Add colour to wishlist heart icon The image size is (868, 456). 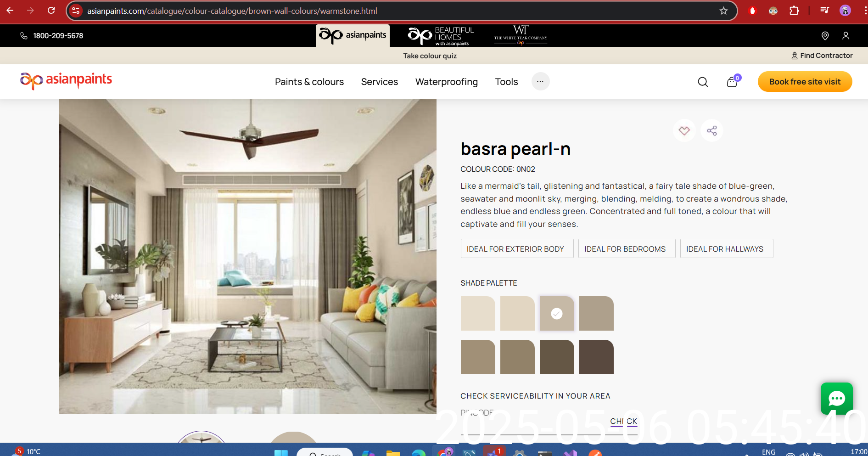pyautogui.click(x=684, y=131)
